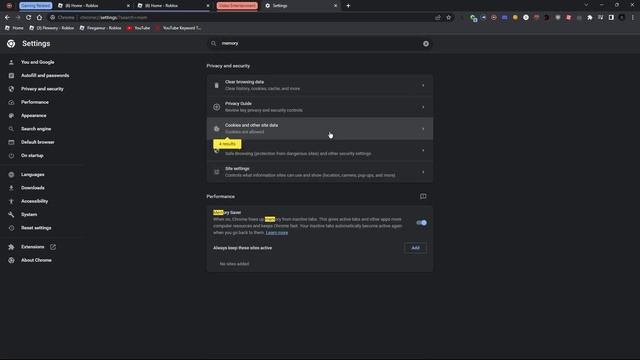Select the Settings tab
This screenshot has height=360, width=640.
click(300, 6)
